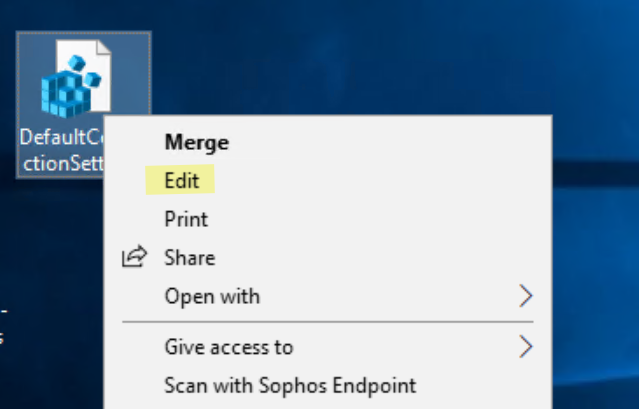Click the Share arrow icon in the menu
Screen dimensions: 639x409
134,257
